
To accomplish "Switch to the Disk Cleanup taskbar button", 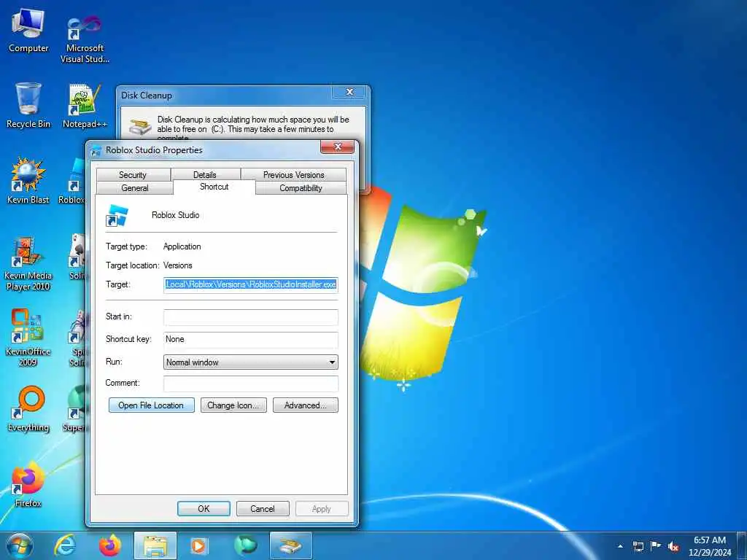I will [x=290, y=545].
